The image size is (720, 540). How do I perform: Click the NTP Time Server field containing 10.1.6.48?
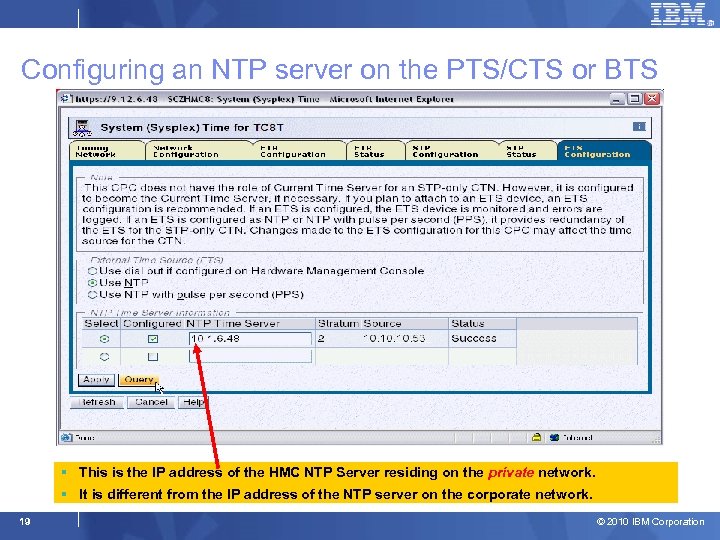click(x=250, y=339)
